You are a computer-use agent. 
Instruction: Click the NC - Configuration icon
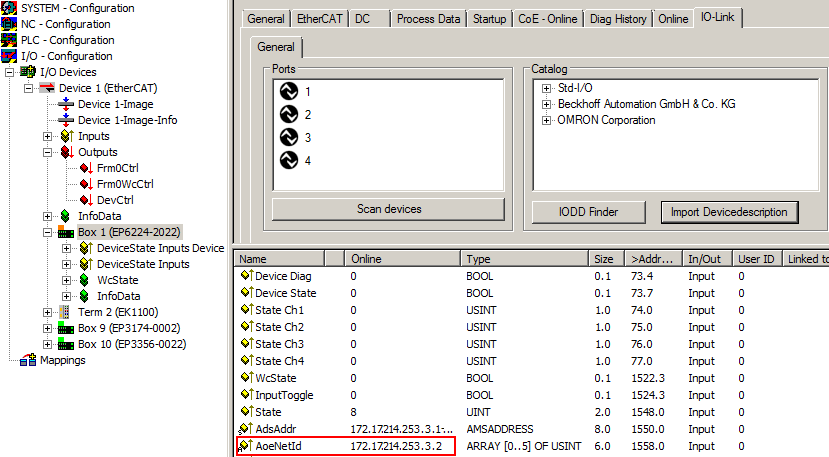(9, 24)
